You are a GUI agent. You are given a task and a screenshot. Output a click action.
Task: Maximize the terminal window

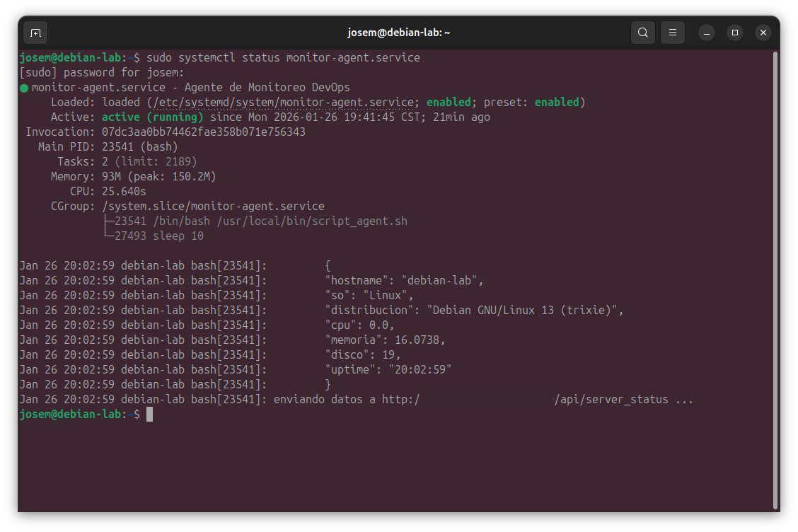735,33
